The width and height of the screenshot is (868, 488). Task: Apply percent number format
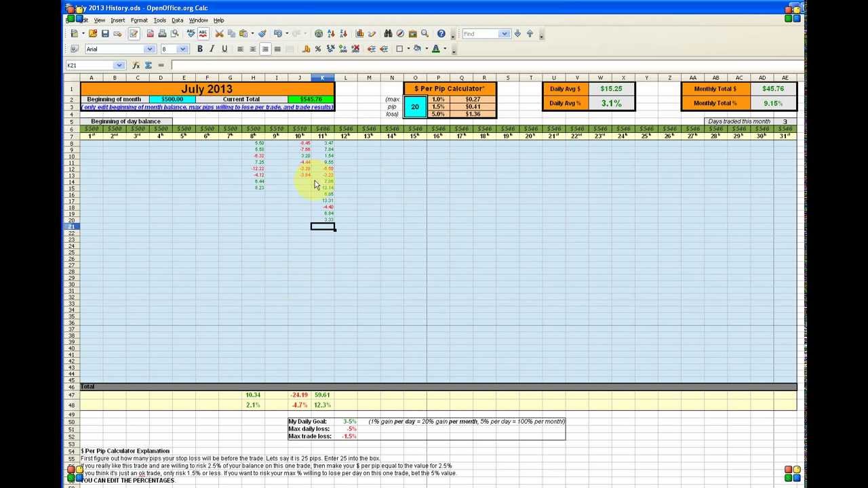318,49
